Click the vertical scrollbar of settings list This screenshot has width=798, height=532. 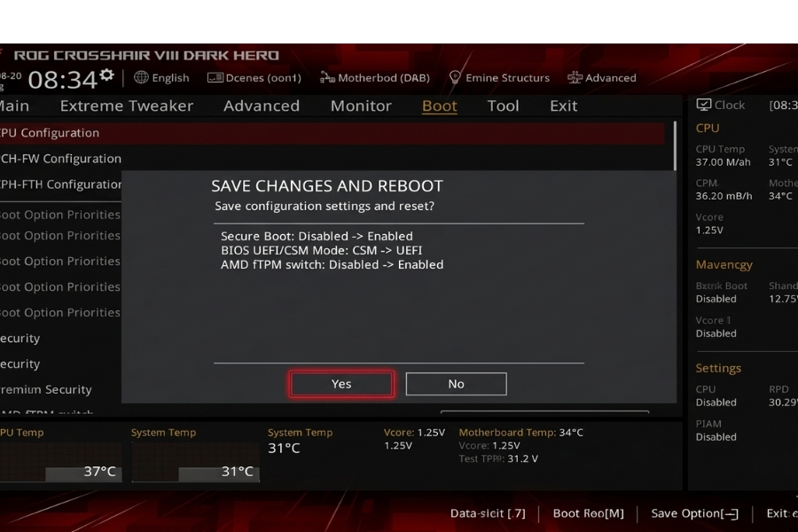pyautogui.click(x=675, y=145)
